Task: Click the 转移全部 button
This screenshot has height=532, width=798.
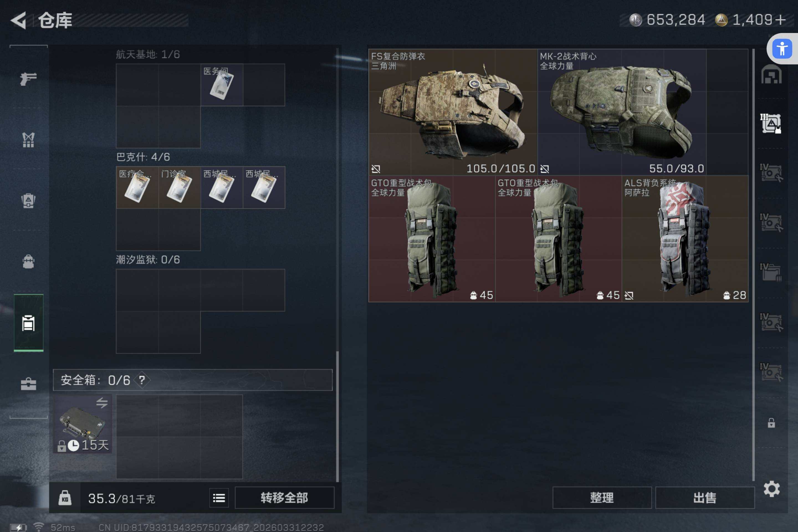Action: pyautogui.click(x=284, y=498)
